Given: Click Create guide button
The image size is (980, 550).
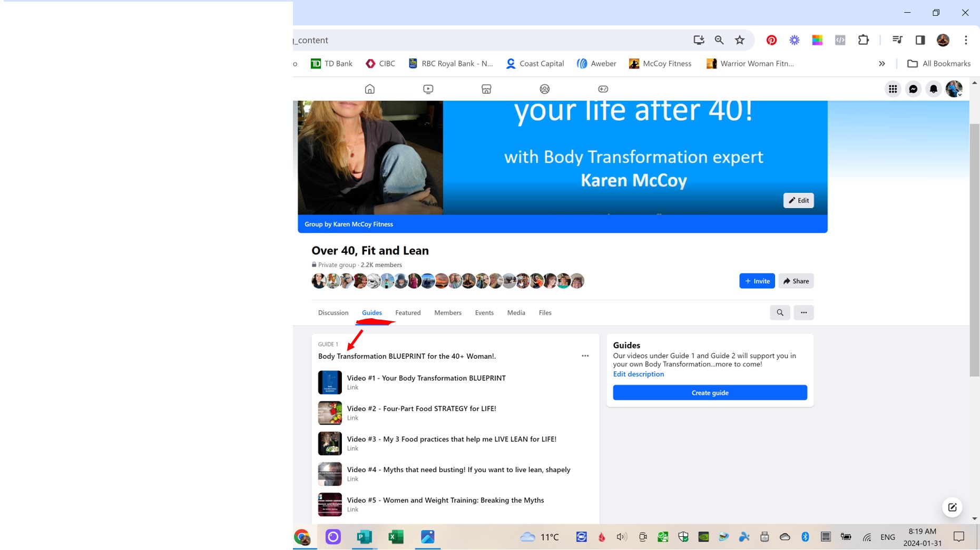Looking at the screenshot, I should 710,392.
